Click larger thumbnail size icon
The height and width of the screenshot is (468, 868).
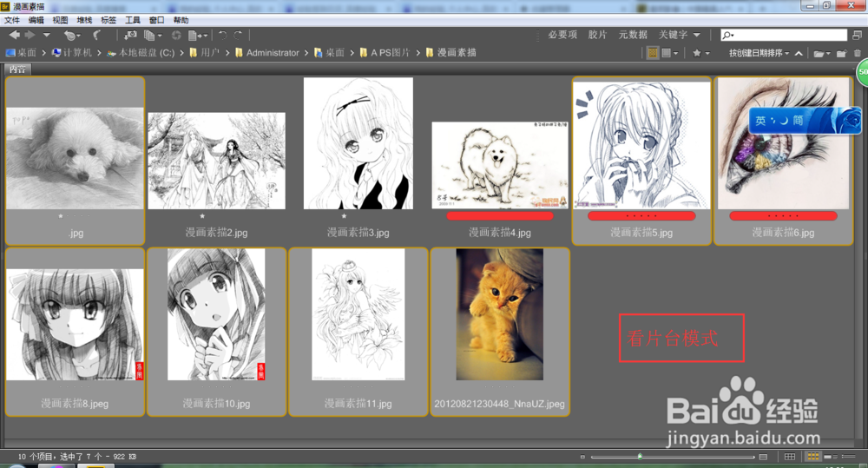click(763, 457)
